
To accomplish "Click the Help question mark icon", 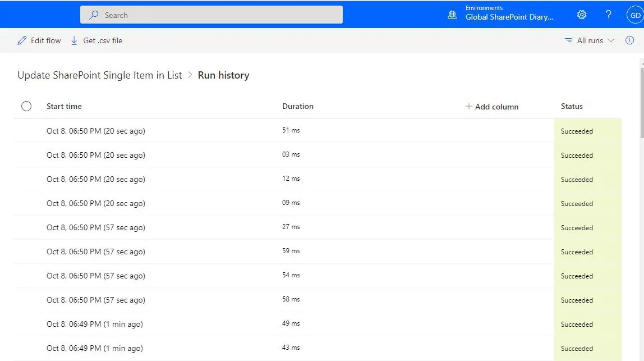I will (x=608, y=15).
